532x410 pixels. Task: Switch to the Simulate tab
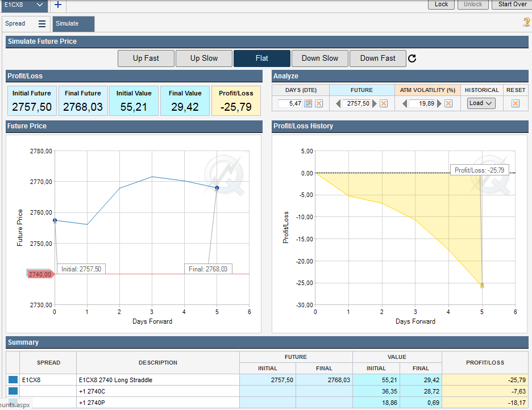(73, 24)
